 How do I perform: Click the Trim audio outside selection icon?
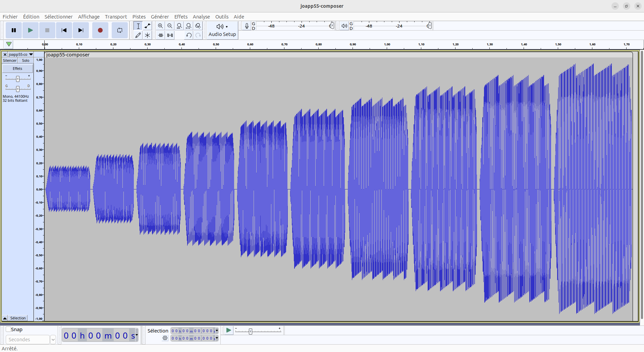pos(161,35)
